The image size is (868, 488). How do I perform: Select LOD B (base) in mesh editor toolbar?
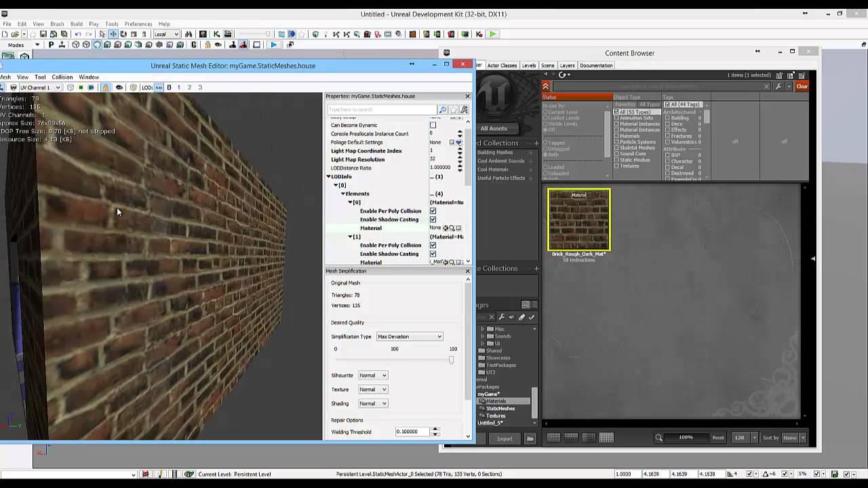[169, 87]
